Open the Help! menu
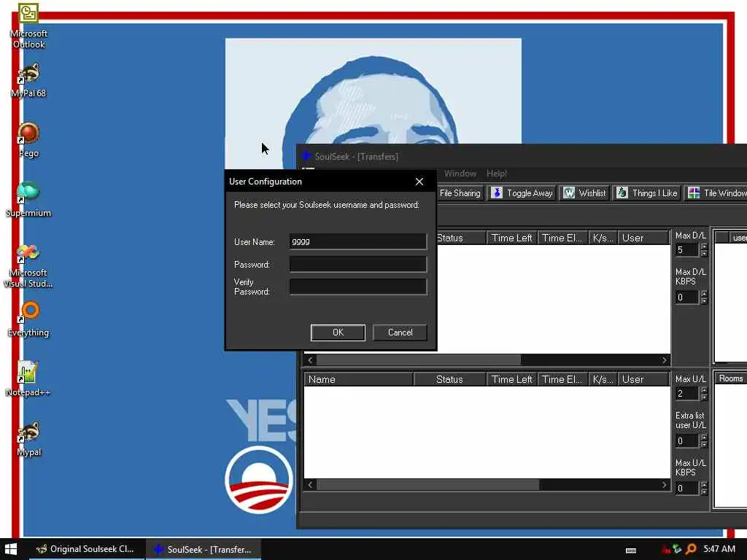The width and height of the screenshot is (747, 560). coord(497,174)
